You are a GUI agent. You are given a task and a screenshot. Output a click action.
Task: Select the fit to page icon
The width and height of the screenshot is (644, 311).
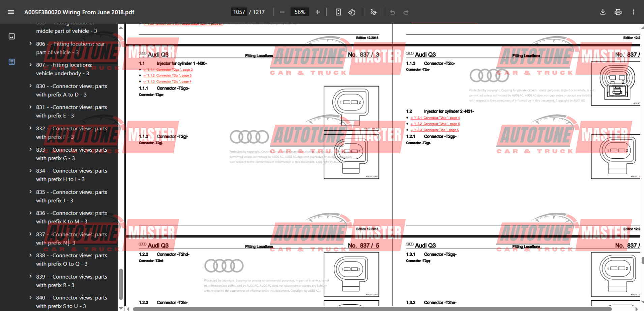tap(338, 12)
